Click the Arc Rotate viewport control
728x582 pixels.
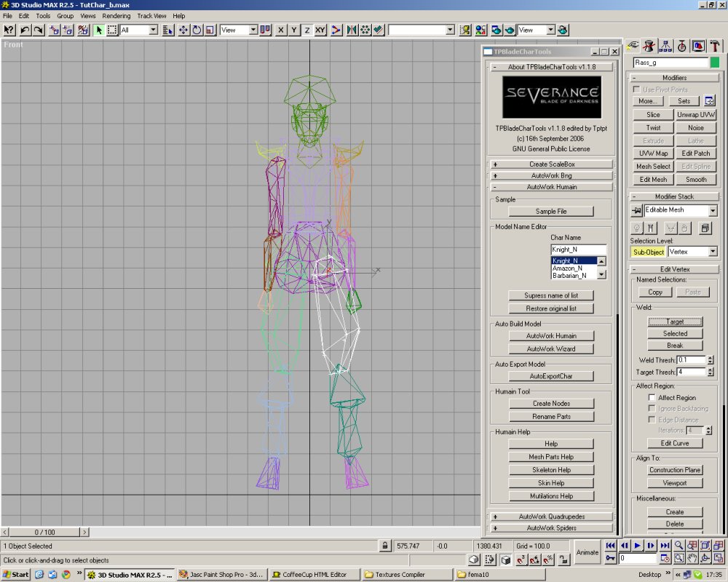705,558
